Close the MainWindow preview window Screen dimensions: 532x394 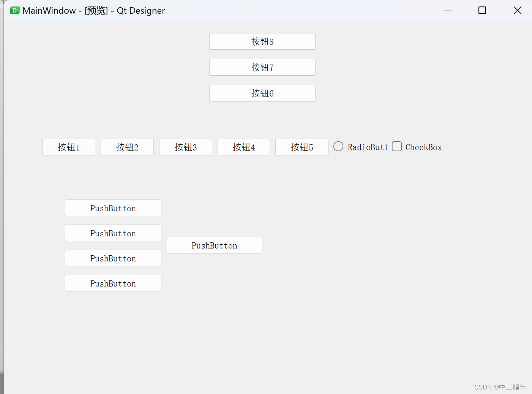pyautogui.click(x=518, y=10)
